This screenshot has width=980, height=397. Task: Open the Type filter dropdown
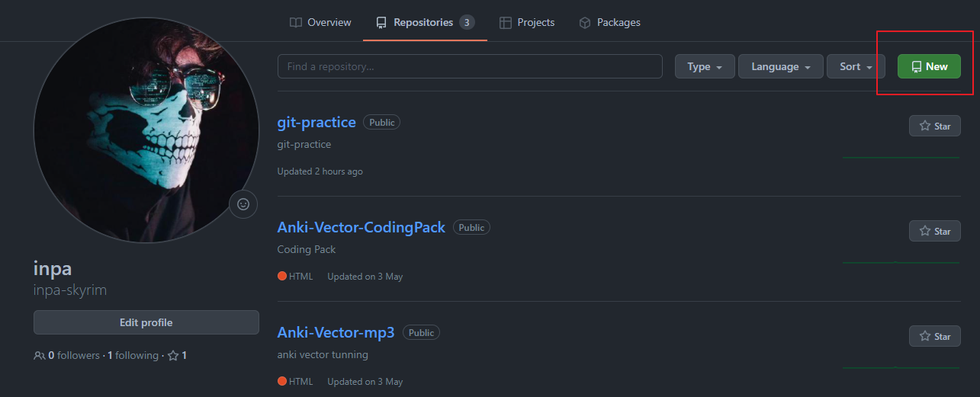pyautogui.click(x=705, y=66)
